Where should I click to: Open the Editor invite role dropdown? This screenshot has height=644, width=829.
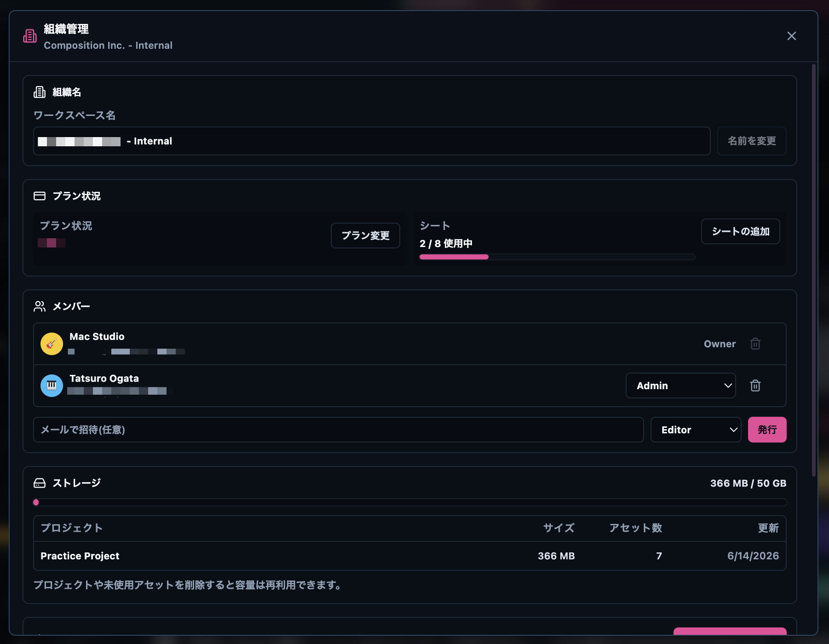tap(696, 430)
